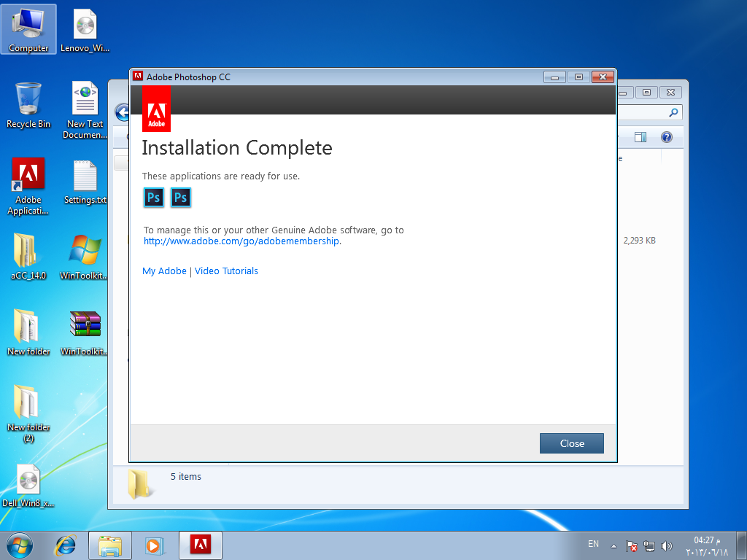Minimize the Adobe Photoshop CC window
The height and width of the screenshot is (560, 747).
[554, 77]
